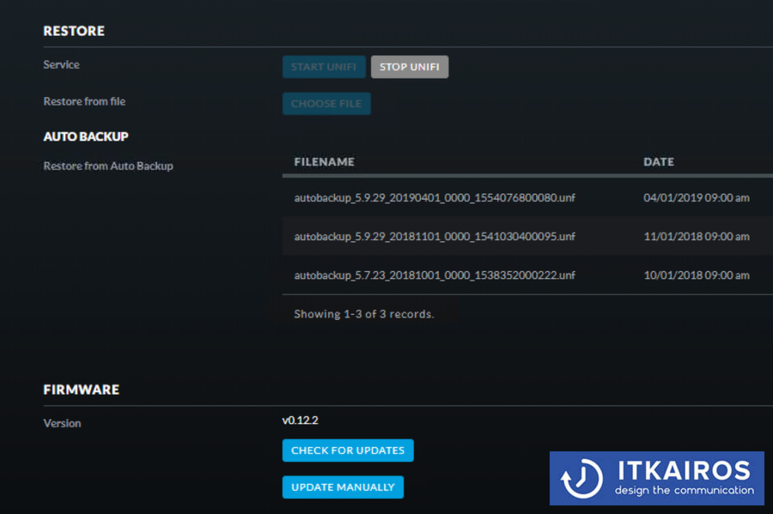Click the AUTO BACKUP heading
The image size is (773, 514).
pyautogui.click(x=86, y=137)
